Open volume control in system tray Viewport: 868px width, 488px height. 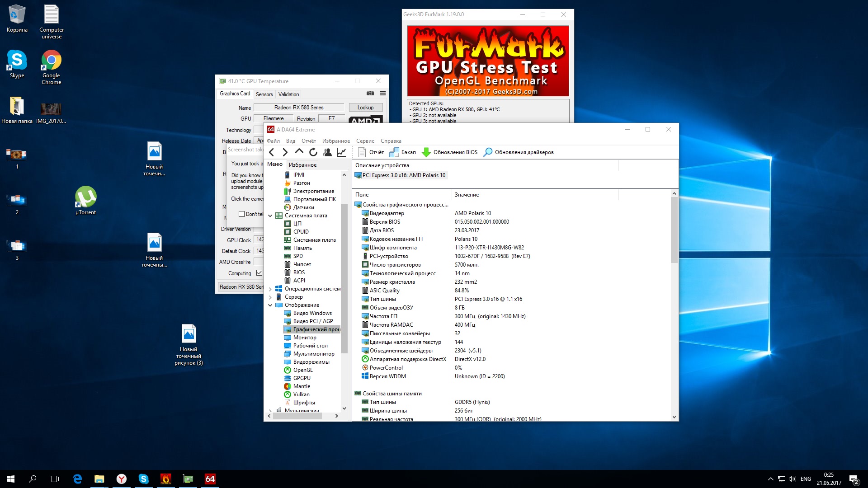(792, 479)
